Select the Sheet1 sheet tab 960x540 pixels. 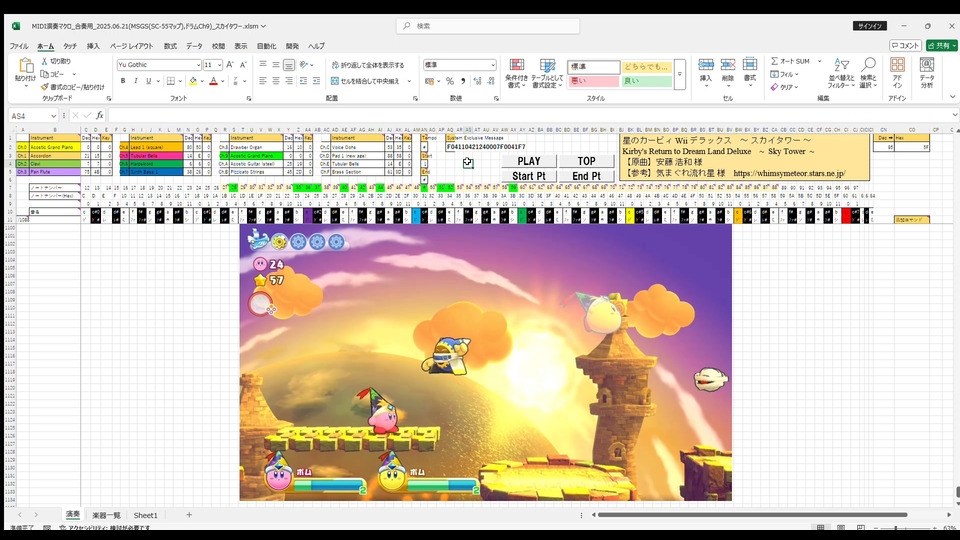click(x=146, y=516)
